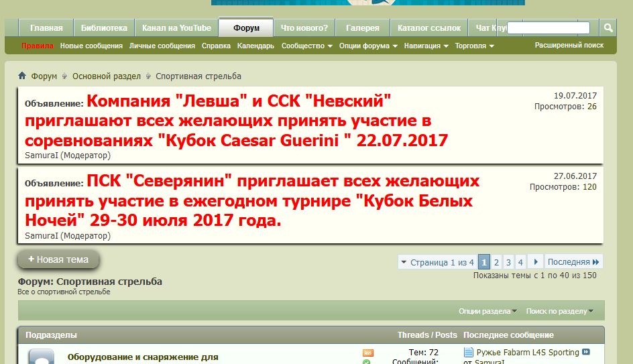Click the RSS feed icon
Viewport: 633px width, 364px height.
(x=367, y=353)
